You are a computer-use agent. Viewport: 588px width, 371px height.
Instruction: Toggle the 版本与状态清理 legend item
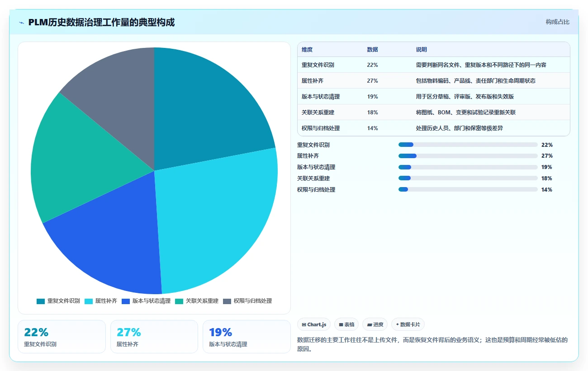point(146,301)
